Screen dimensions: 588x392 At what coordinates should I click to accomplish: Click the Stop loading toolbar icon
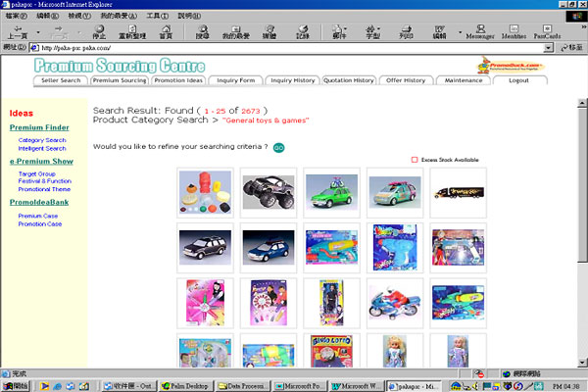tap(98, 30)
